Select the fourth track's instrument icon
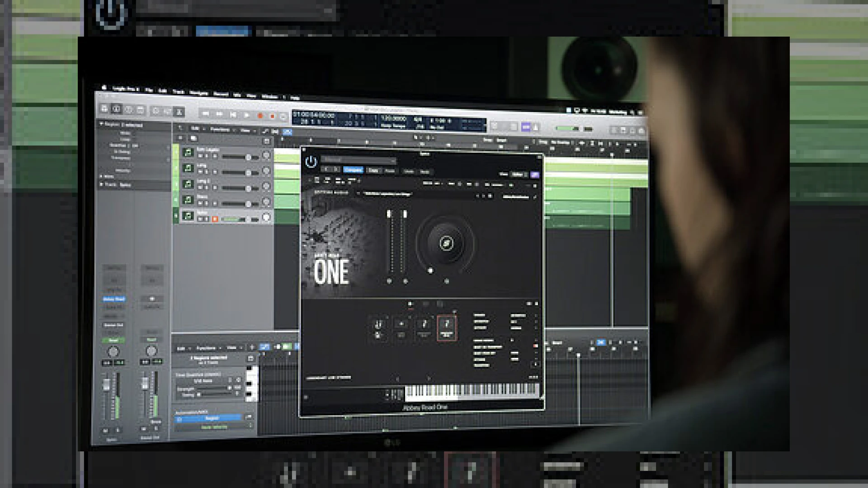The image size is (868, 488). [188, 200]
